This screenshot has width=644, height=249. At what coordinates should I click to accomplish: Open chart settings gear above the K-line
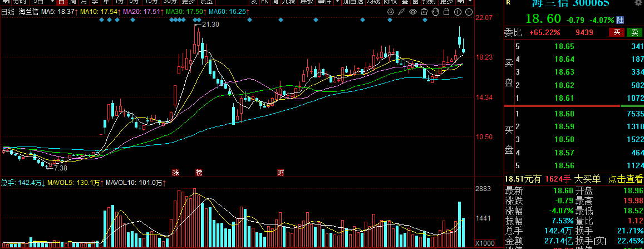[391, 12]
